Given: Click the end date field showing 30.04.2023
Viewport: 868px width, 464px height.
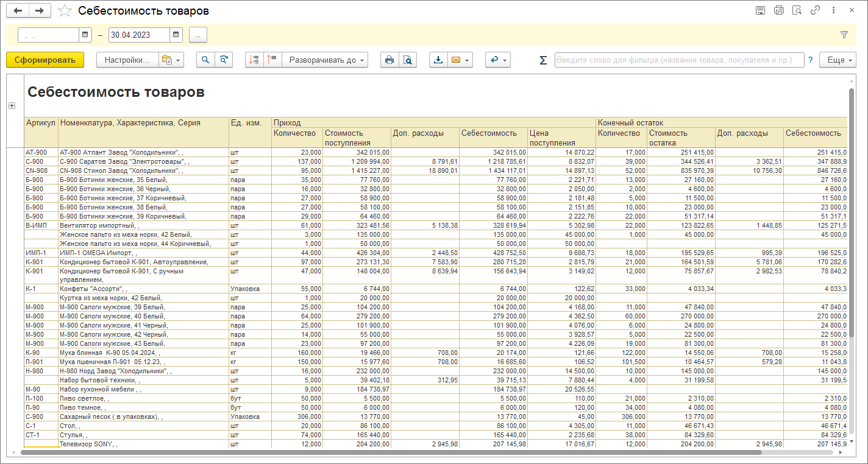Looking at the screenshot, I should pyautogui.click(x=139, y=35).
